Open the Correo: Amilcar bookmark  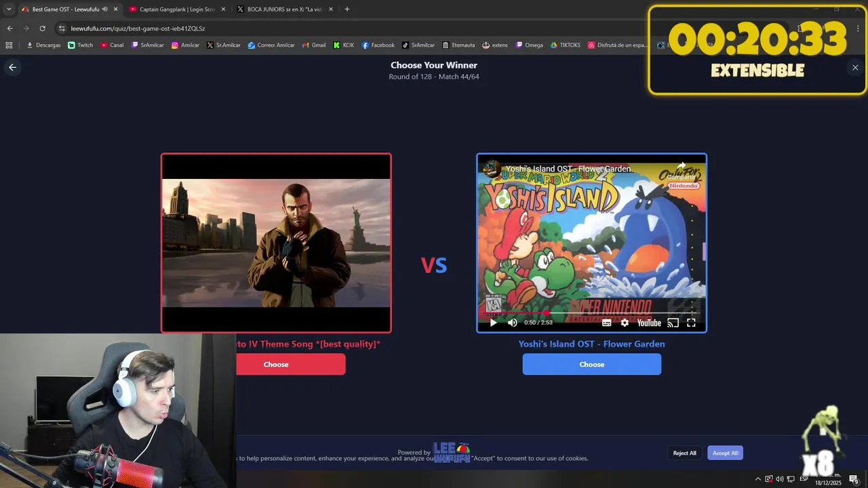[271, 45]
